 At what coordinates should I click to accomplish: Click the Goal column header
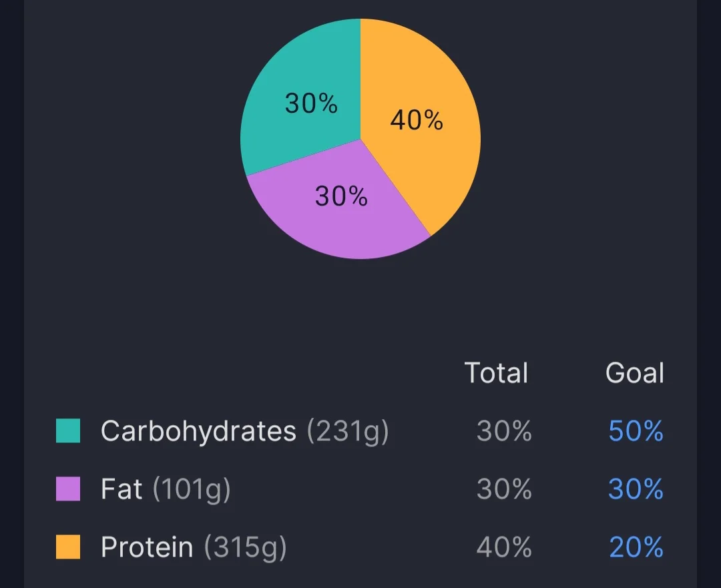tap(634, 372)
